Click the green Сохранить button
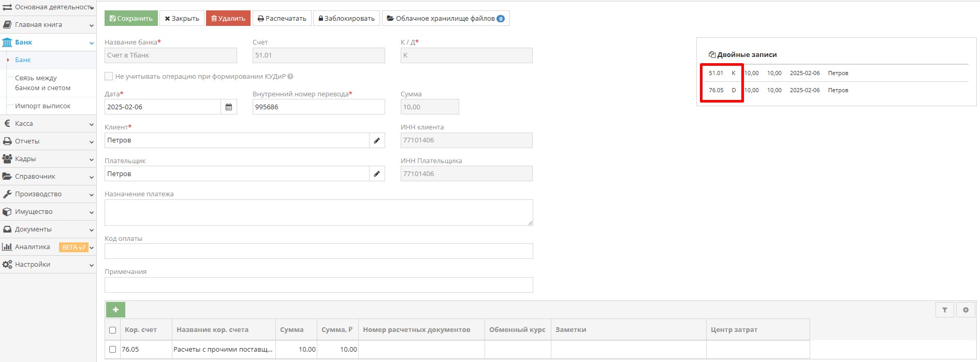The width and height of the screenshot is (980, 362). tap(131, 19)
